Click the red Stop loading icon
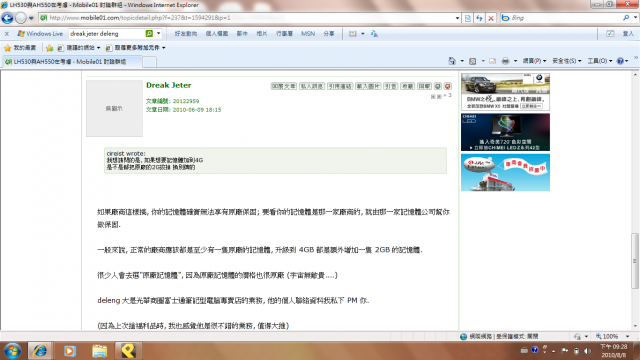The height and width of the screenshot is (360, 640). pos(491,18)
